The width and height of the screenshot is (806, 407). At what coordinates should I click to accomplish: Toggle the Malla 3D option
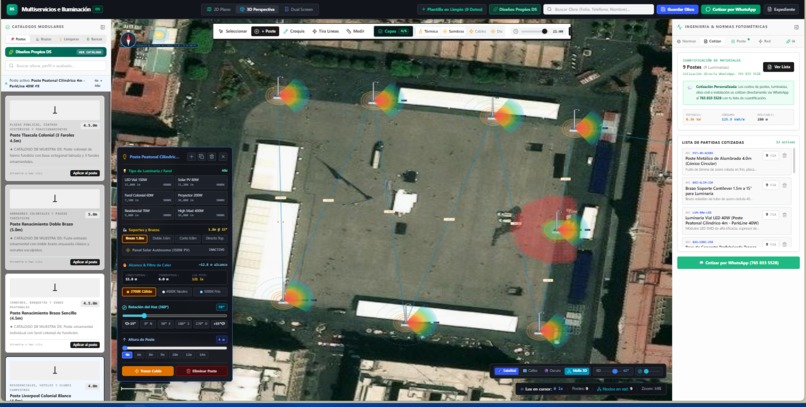click(577, 371)
